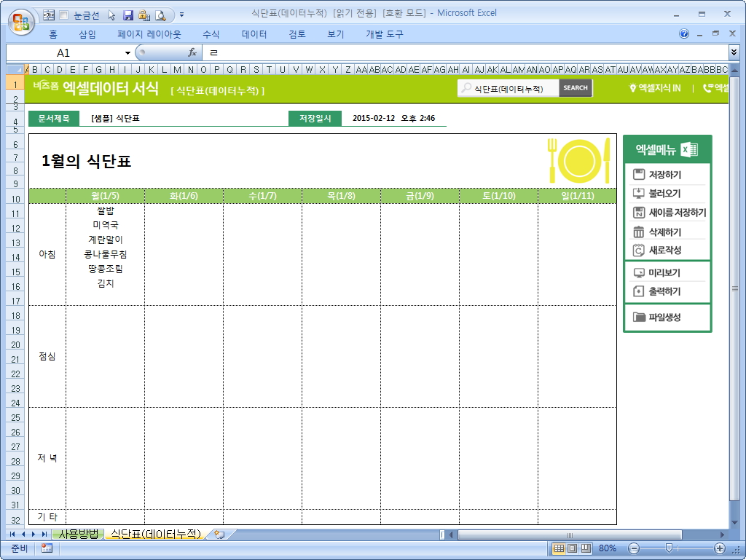Click the Print Preview magnifier icon
Viewport: 746px width, 560px height.
pos(160,15)
